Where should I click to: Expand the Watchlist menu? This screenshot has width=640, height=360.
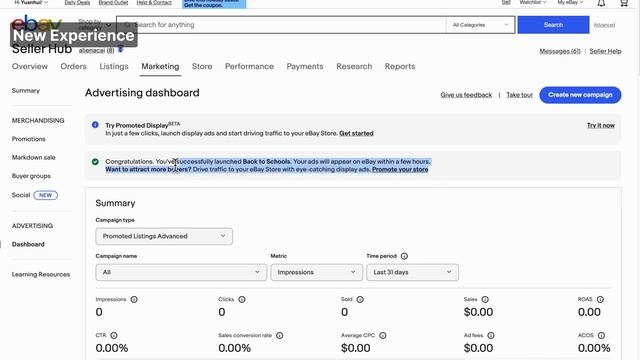(x=533, y=2)
